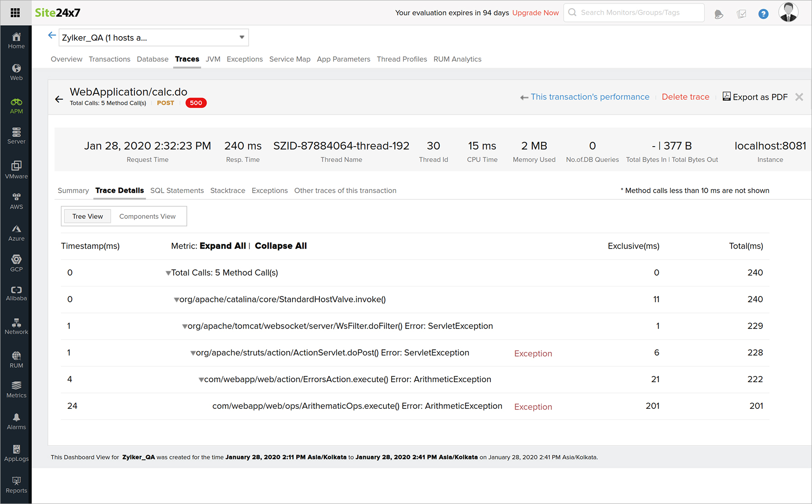Viewport: 812px width, 504px height.
Task: Open Alibaba section in sidebar
Action: (16, 293)
